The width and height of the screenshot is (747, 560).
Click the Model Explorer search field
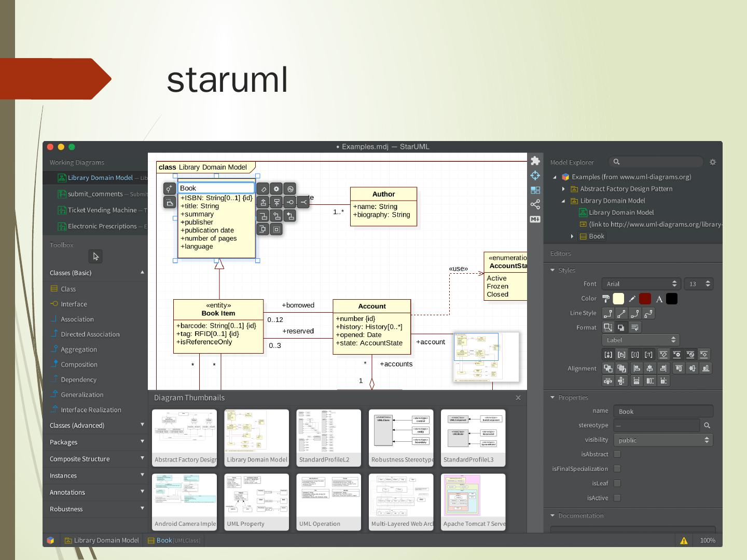(656, 162)
